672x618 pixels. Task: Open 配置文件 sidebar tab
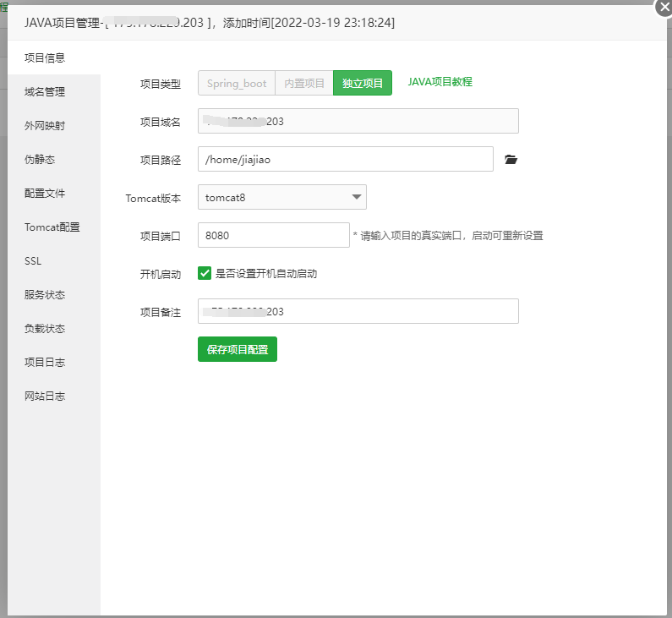54,194
